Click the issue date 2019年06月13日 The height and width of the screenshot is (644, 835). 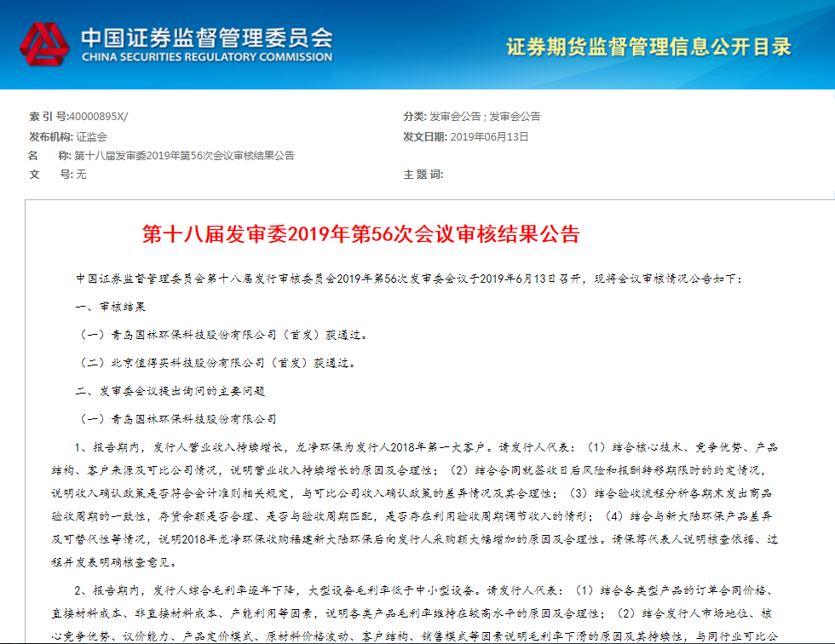pyautogui.click(x=489, y=137)
